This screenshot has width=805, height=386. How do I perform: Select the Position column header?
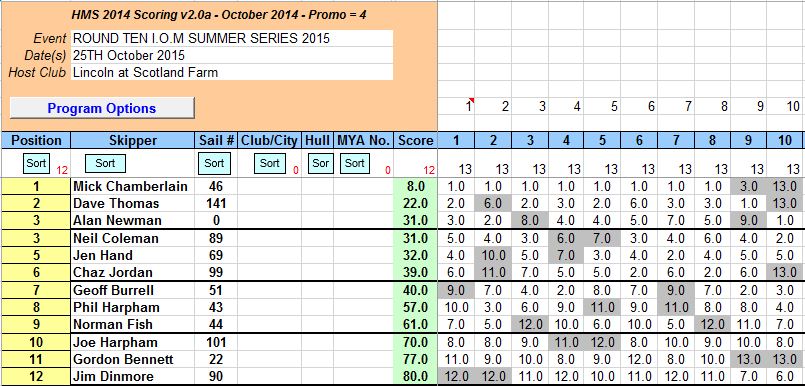[x=36, y=140]
